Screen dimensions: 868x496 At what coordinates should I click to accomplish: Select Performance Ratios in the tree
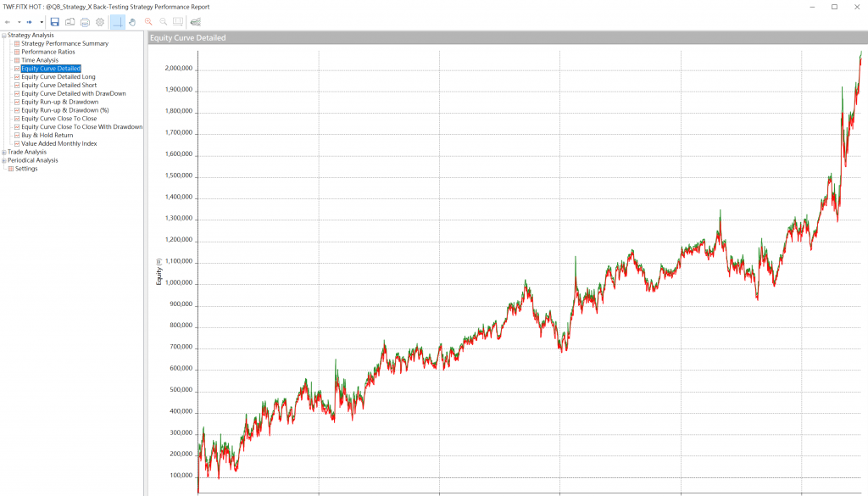coord(47,52)
